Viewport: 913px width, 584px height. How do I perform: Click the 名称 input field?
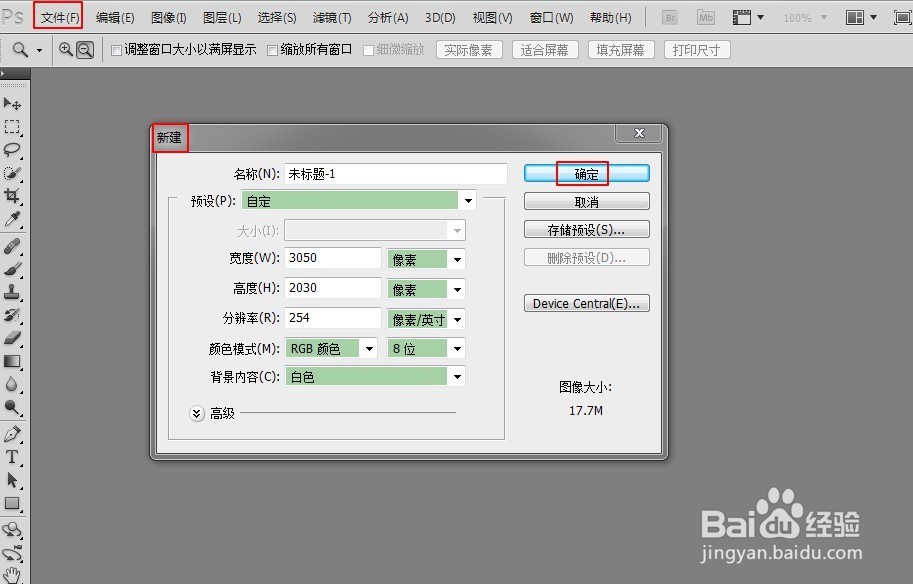point(394,173)
